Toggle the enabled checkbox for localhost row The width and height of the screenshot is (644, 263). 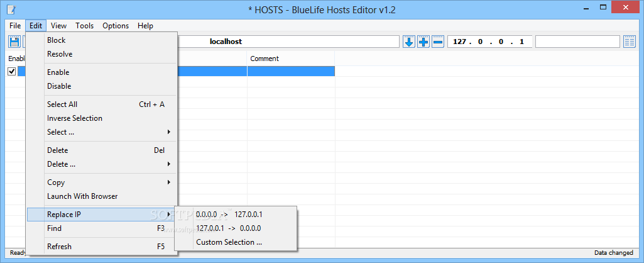(x=11, y=72)
